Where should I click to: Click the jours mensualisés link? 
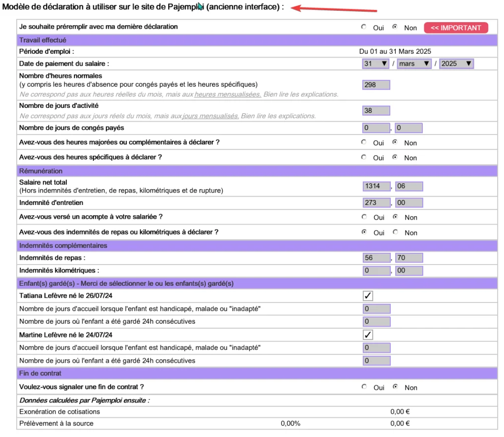(211, 116)
